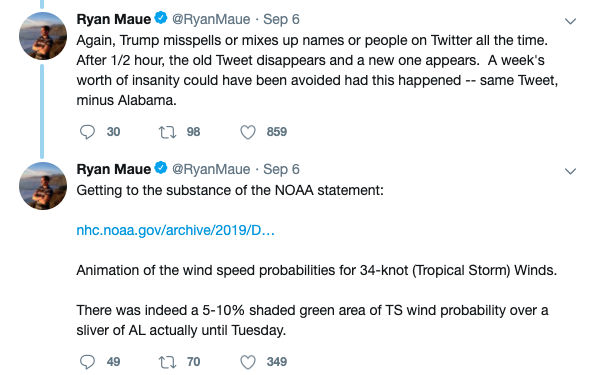Open the second tweet's chevron menu
The image size is (598, 375).
[570, 171]
